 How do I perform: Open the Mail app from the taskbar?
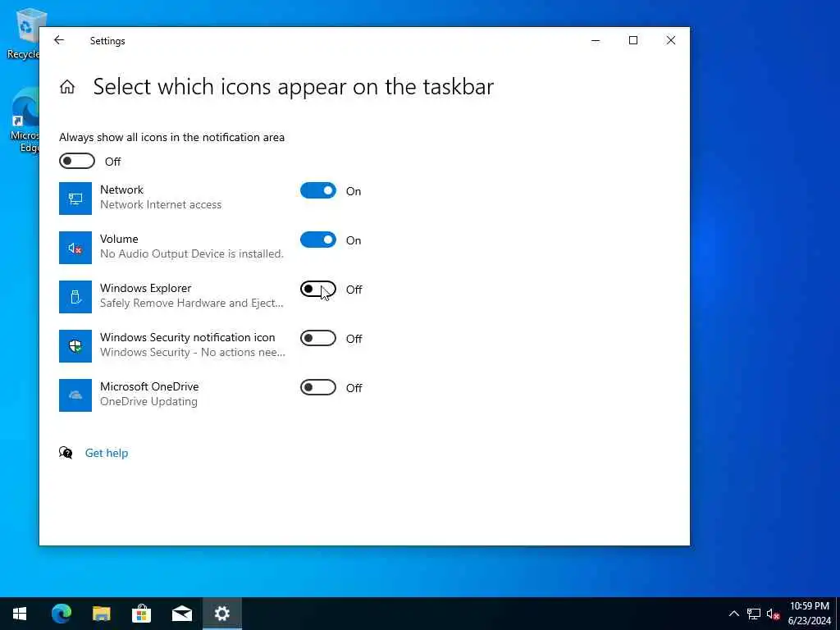point(181,614)
